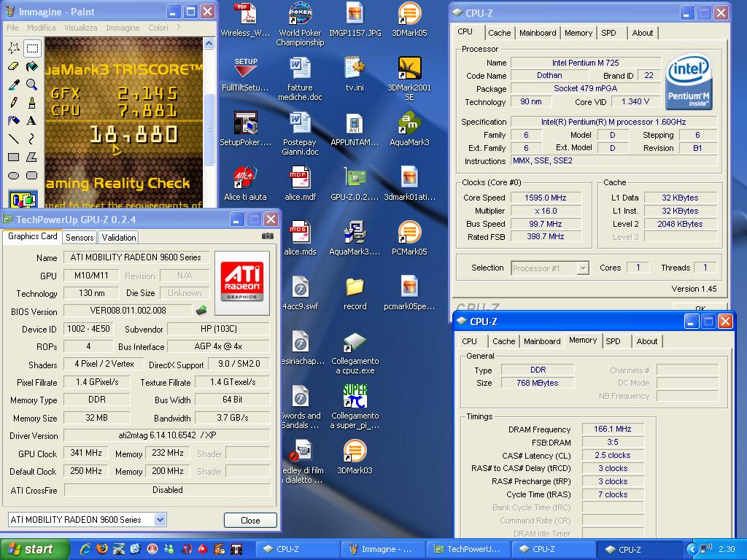Pick the Color Picker eyedropper tool
The height and width of the screenshot is (560, 747).
point(14,85)
